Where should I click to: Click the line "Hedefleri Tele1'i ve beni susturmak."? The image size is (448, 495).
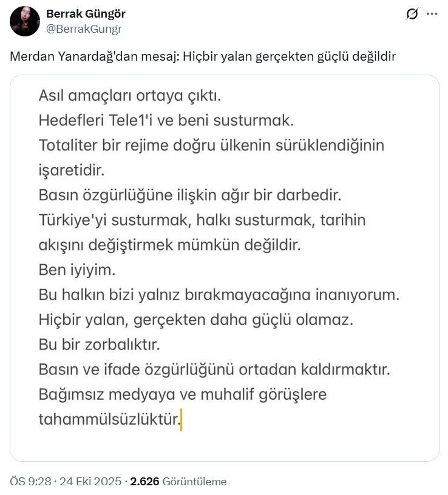pos(166,120)
